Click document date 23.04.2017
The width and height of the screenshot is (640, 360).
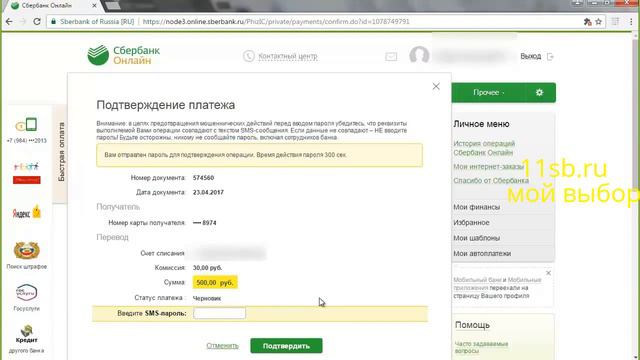coord(208,192)
